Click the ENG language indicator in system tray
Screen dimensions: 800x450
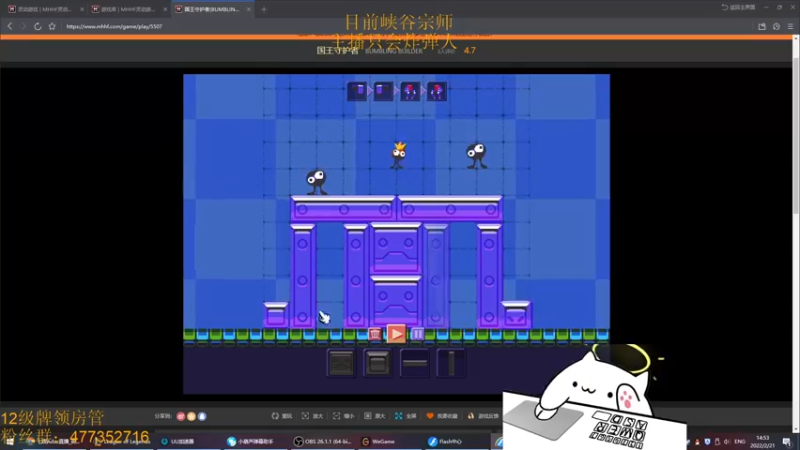click(740, 441)
